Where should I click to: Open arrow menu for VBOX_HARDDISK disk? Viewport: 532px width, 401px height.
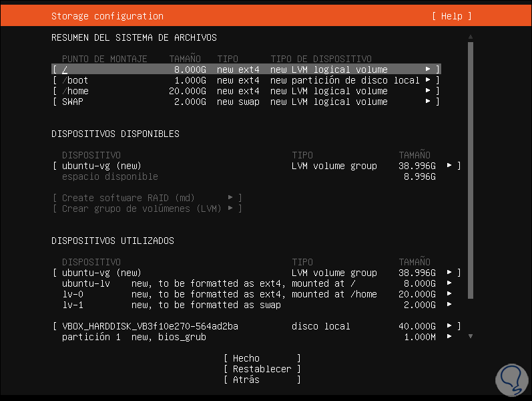449,326
